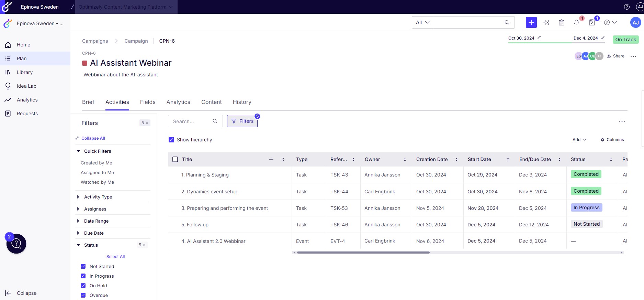Open notifications bell icon

click(577, 22)
